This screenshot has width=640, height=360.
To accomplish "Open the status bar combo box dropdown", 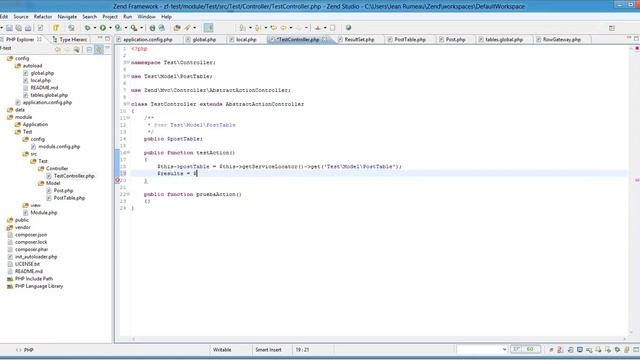I will click(x=504, y=349).
